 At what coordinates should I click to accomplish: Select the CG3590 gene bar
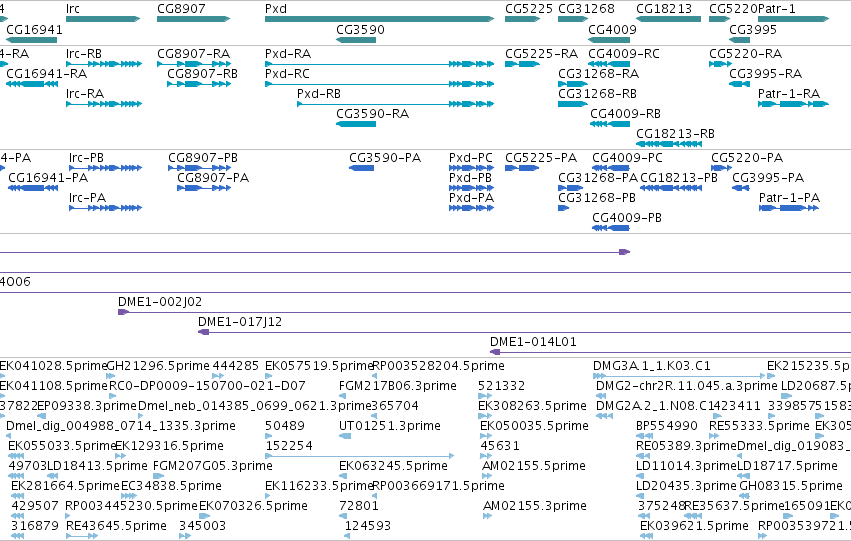coord(356,40)
